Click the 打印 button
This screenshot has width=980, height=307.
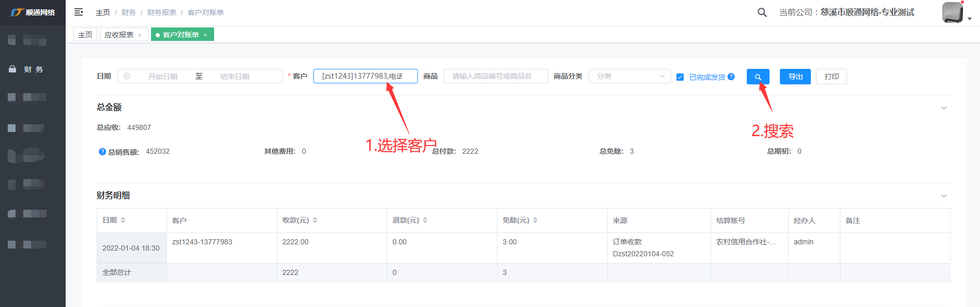(831, 77)
